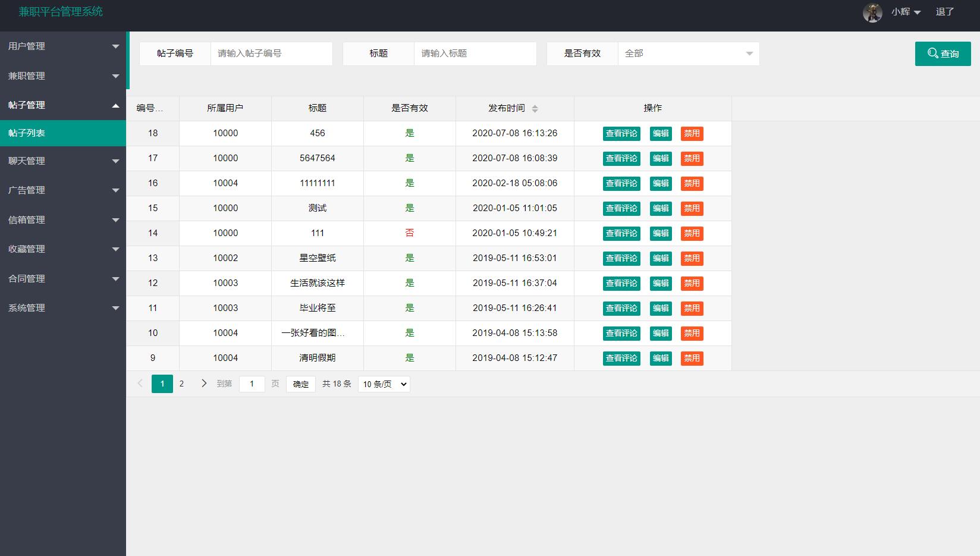Click the sort arrows beside 发布时间 column header
The width and height of the screenshot is (980, 556).
point(536,108)
